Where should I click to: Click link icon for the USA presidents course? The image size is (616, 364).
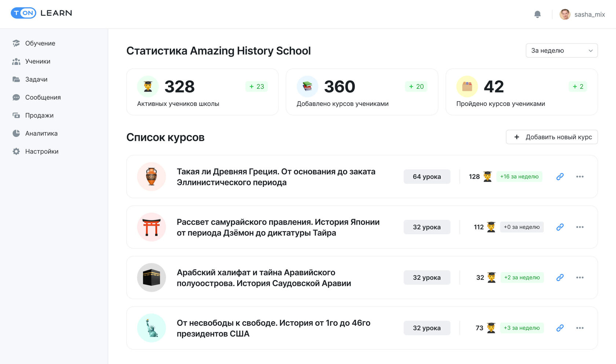click(560, 328)
